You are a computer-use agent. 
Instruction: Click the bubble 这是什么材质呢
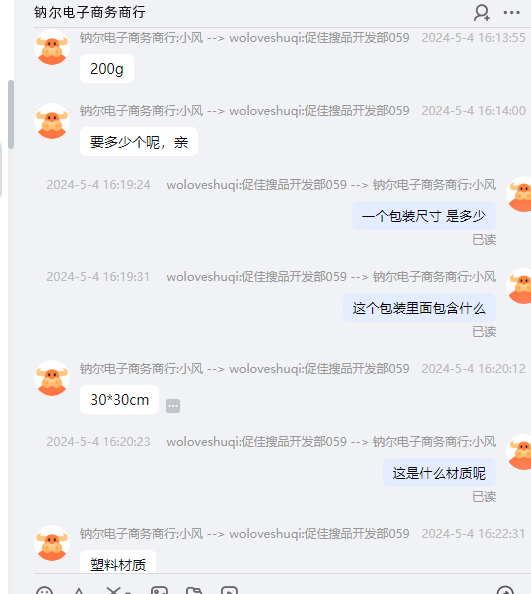click(439, 473)
